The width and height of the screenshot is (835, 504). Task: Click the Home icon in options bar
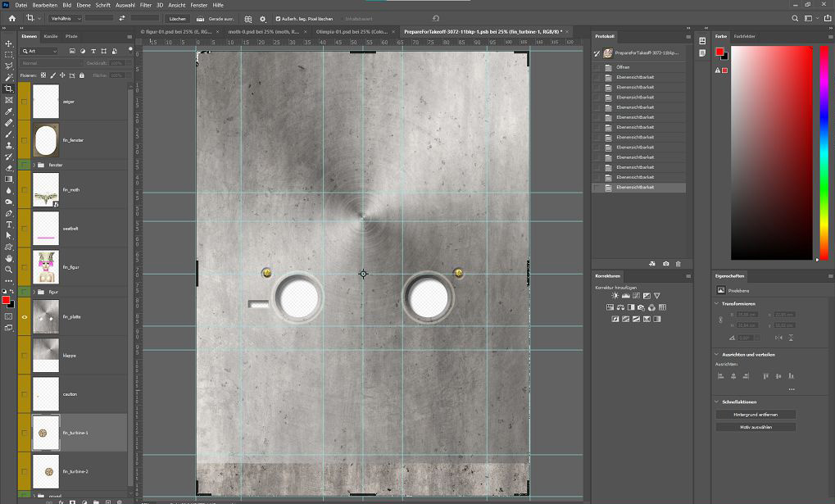click(x=11, y=18)
